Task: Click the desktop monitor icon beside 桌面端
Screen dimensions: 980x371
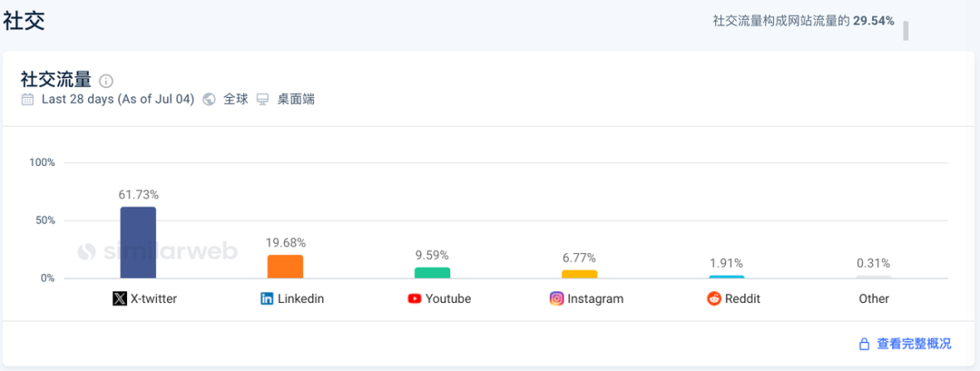Action: tap(262, 99)
